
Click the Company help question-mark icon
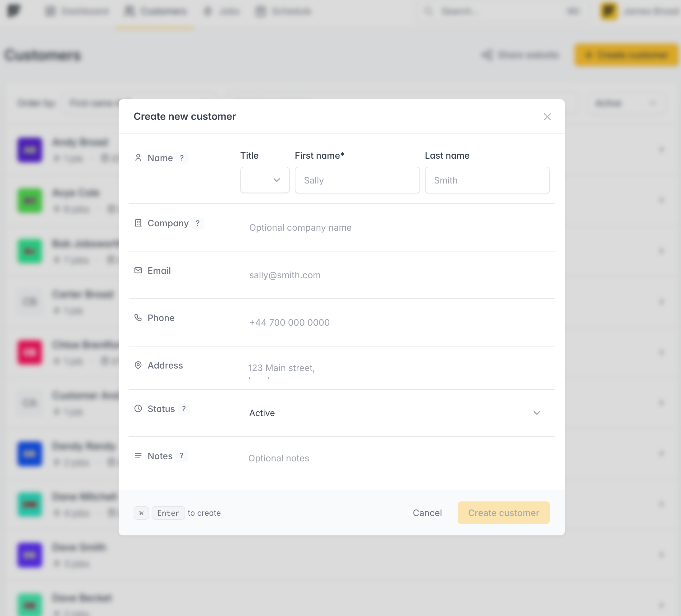pyautogui.click(x=198, y=223)
